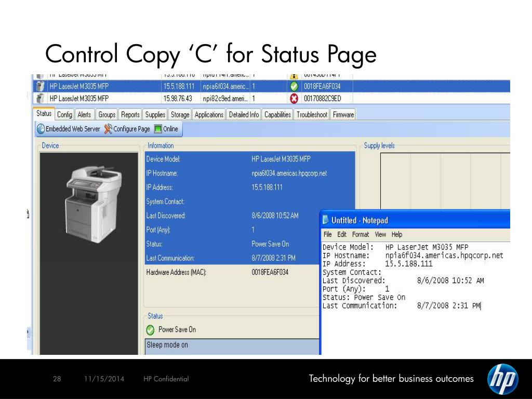
Task: Click MAC cell 00170882C9ED in the device list
Action: pos(322,99)
